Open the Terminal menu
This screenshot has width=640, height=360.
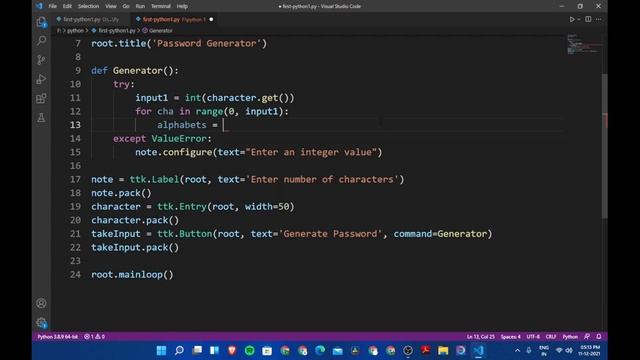click(161, 6)
